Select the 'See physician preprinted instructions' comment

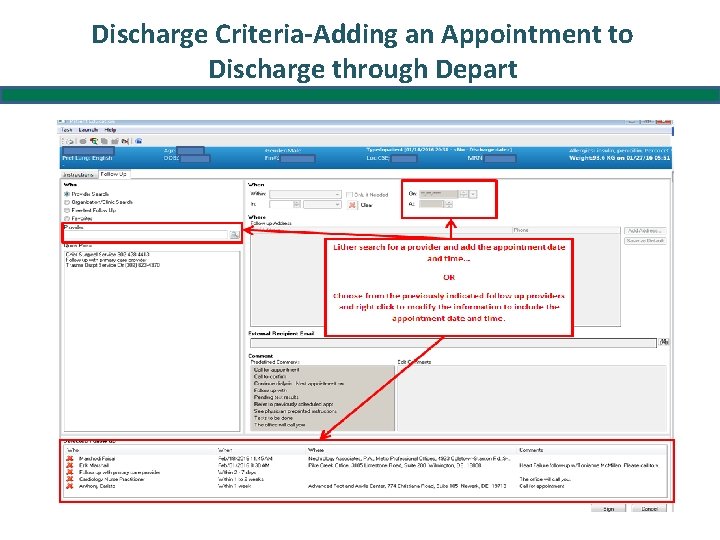click(295, 411)
